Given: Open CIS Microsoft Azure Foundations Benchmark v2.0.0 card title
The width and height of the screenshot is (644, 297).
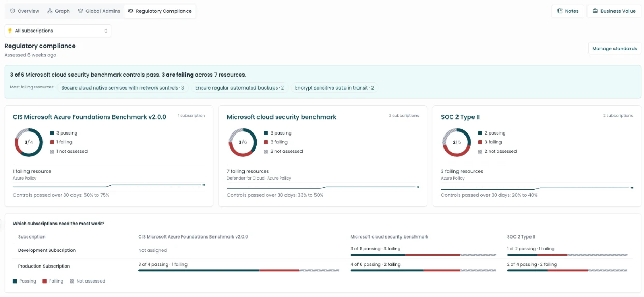Looking at the screenshot, I should point(89,117).
